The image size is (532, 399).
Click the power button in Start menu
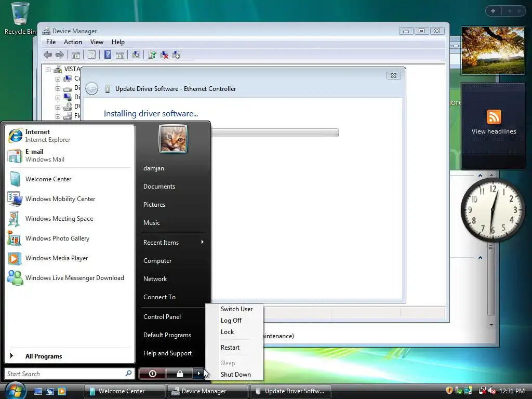(152, 374)
